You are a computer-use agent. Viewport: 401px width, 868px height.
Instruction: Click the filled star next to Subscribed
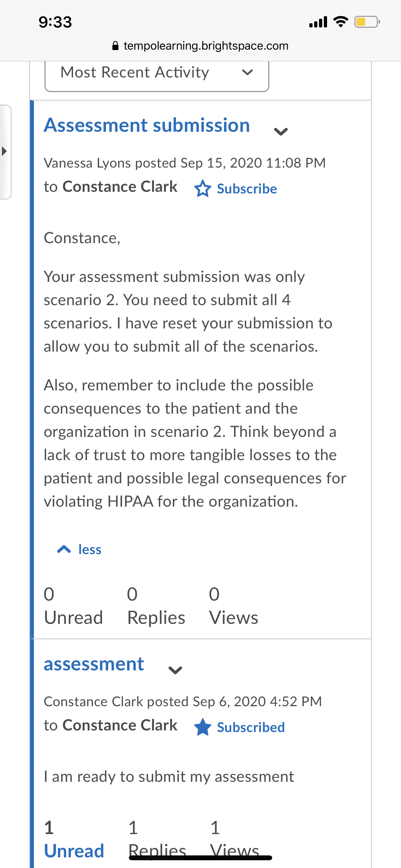pos(202,727)
